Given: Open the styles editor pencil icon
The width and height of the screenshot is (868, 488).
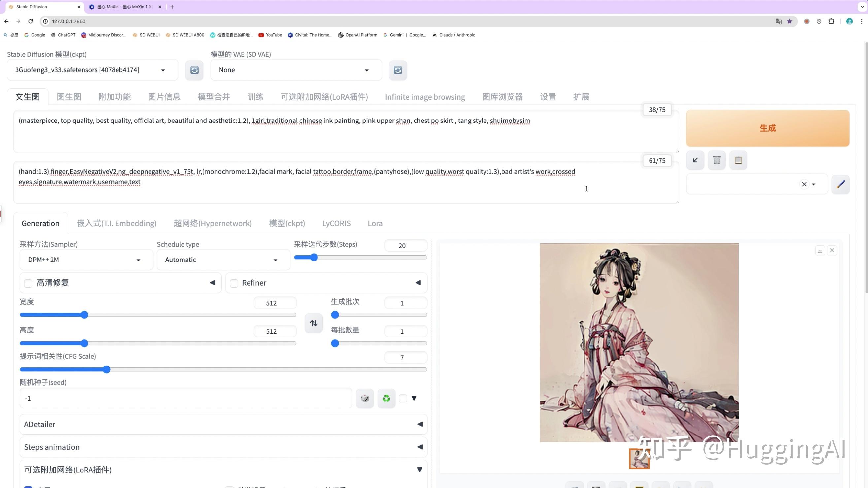Looking at the screenshot, I should point(840,184).
